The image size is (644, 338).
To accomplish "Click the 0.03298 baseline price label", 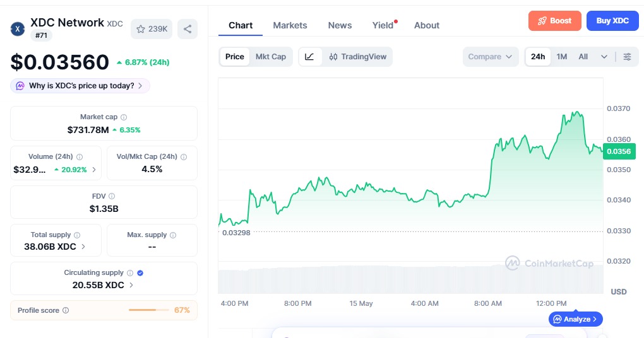I will click(x=236, y=233).
